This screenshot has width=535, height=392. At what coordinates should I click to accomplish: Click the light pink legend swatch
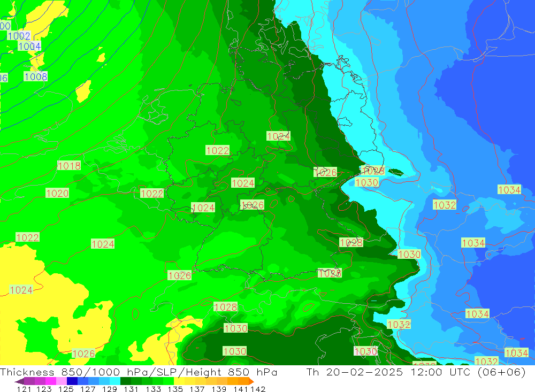tap(62, 381)
